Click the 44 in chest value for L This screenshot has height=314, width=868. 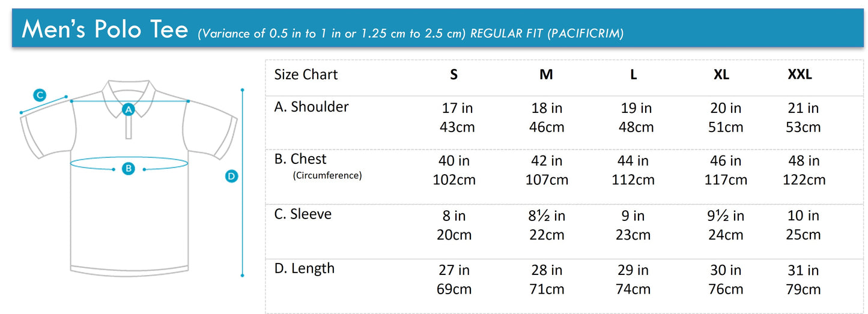633,161
